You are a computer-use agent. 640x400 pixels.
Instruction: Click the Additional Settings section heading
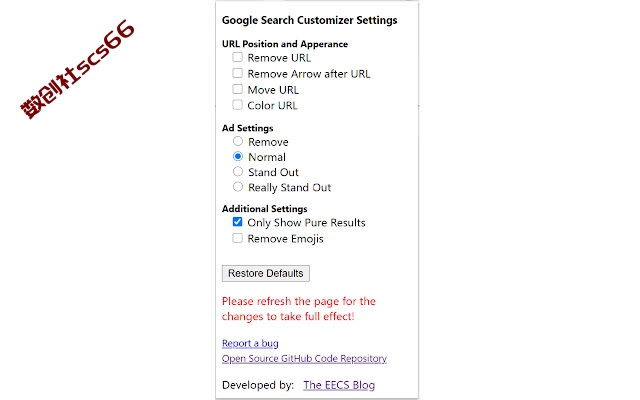pyautogui.click(x=264, y=209)
